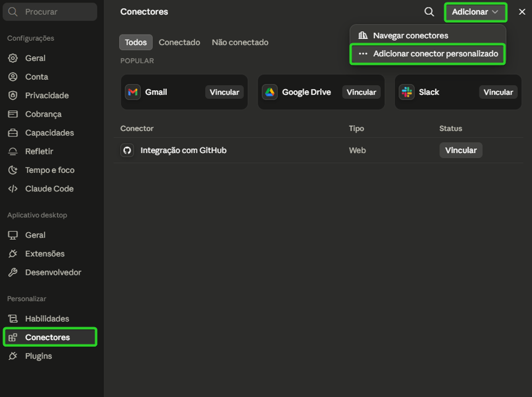
Task: Open Refletir settings
Action: click(x=50, y=151)
